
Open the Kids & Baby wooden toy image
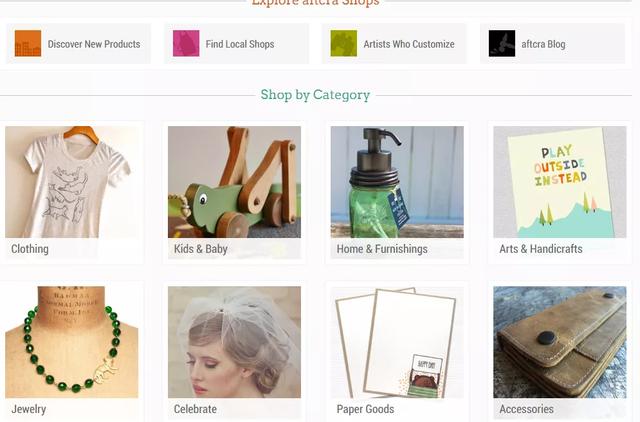click(234, 182)
